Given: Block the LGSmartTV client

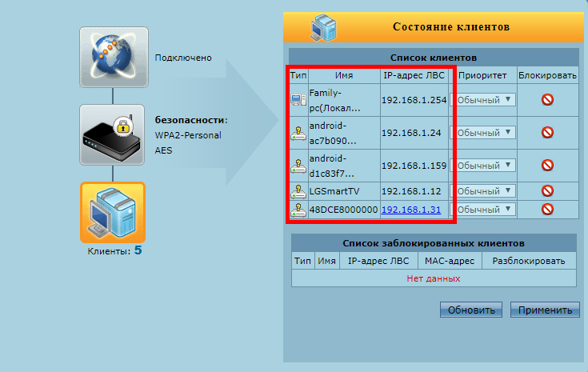Looking at the screenshot, I should tap(547, 191).
